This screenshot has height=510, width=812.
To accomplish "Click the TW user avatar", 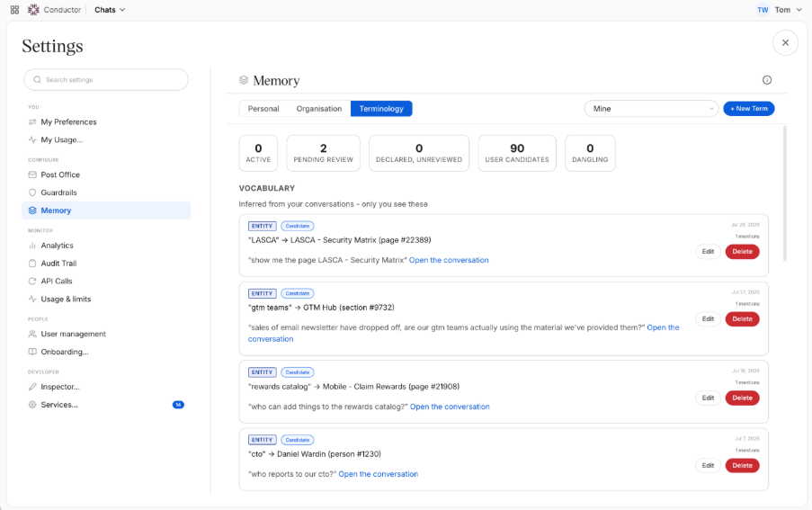I will coord(763,10).
